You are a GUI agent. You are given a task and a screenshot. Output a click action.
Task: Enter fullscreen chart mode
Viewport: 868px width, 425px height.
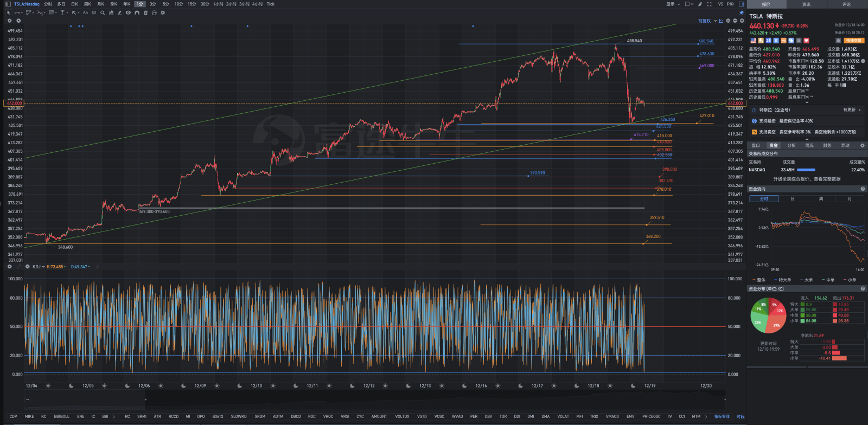click(709, 4)
